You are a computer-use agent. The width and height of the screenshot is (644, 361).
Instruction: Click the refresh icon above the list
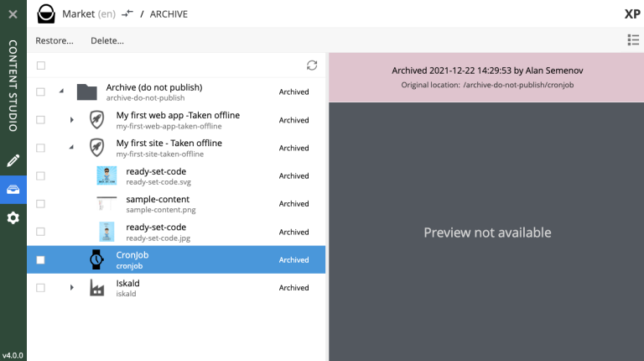[x=312, y=65]
